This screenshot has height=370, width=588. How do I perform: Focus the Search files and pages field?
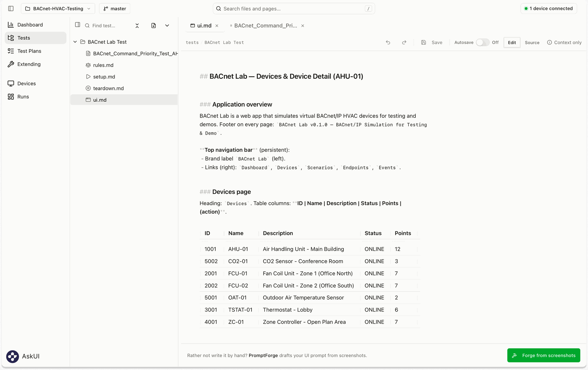pyautogui.click(x=294, y=9)
